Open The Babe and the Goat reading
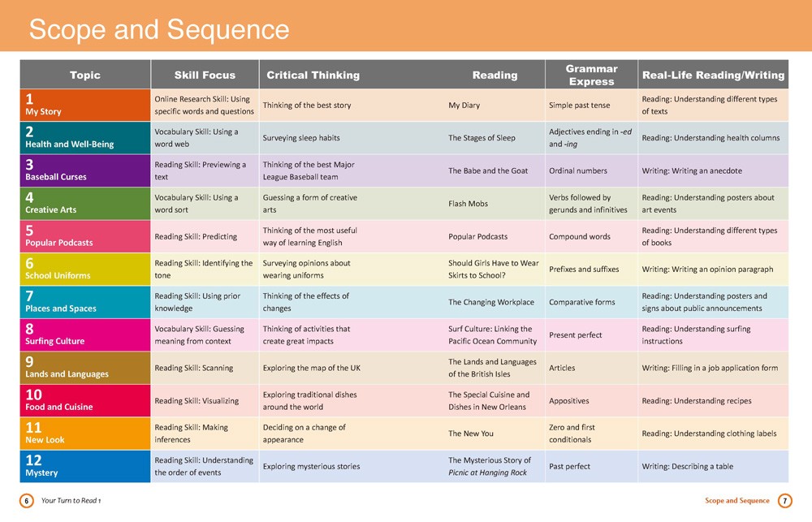 [487, 171]
